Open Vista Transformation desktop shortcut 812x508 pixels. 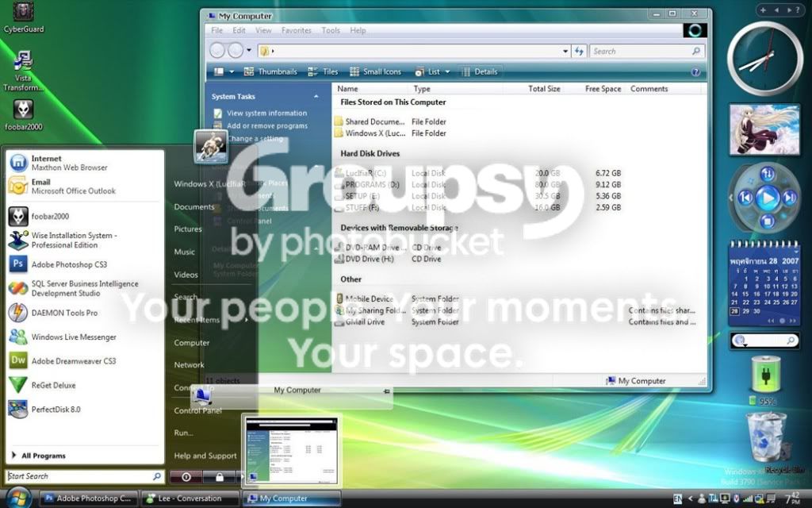pyautogui.click(x=23, y=71)
